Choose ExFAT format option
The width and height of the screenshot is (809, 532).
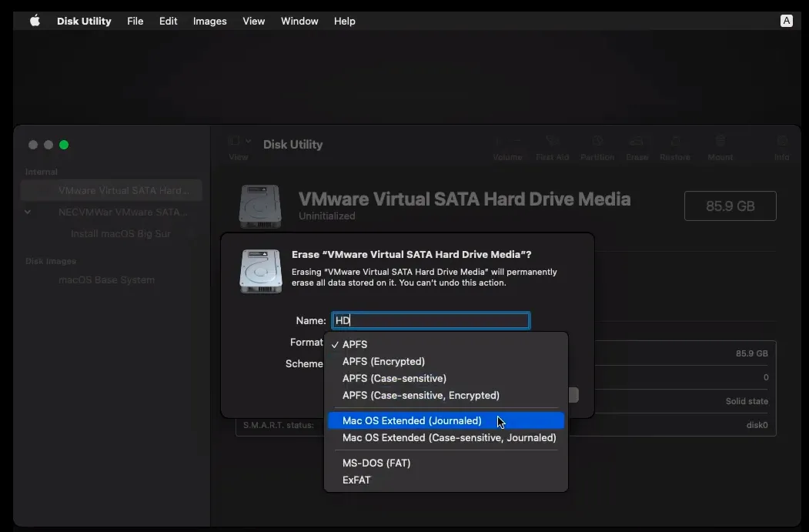coord(446,480)
